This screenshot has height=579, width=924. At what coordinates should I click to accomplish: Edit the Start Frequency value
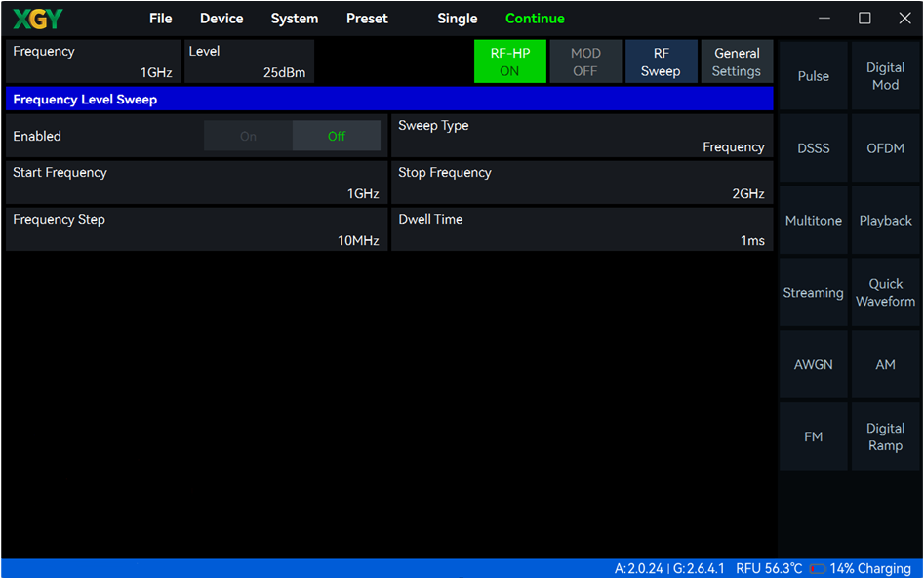click(197, 183)
